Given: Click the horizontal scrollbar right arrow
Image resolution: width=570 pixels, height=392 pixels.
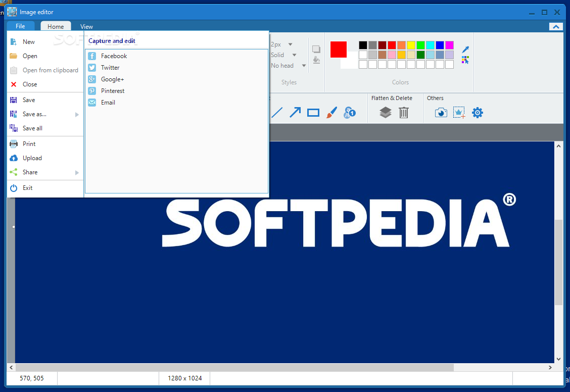Looking at the screenshot, I should 550,368.
